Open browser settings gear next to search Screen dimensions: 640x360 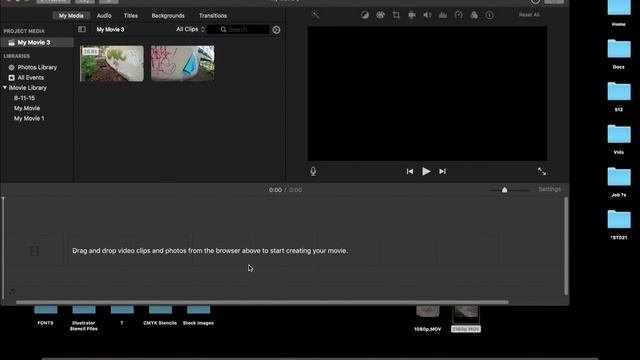(276, 30)
